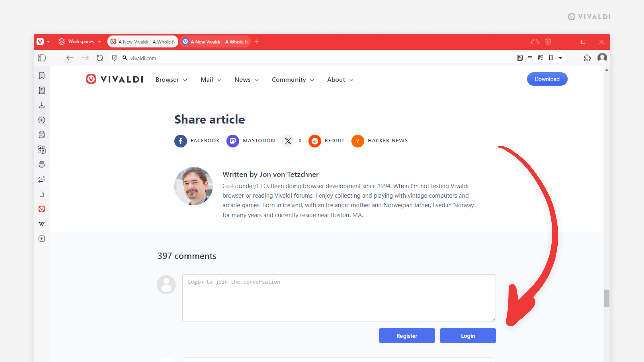Image resolution: width=644 pixels, height=362 pixels.
Task: Click the Register button to create account
Action: coord(407,335)
